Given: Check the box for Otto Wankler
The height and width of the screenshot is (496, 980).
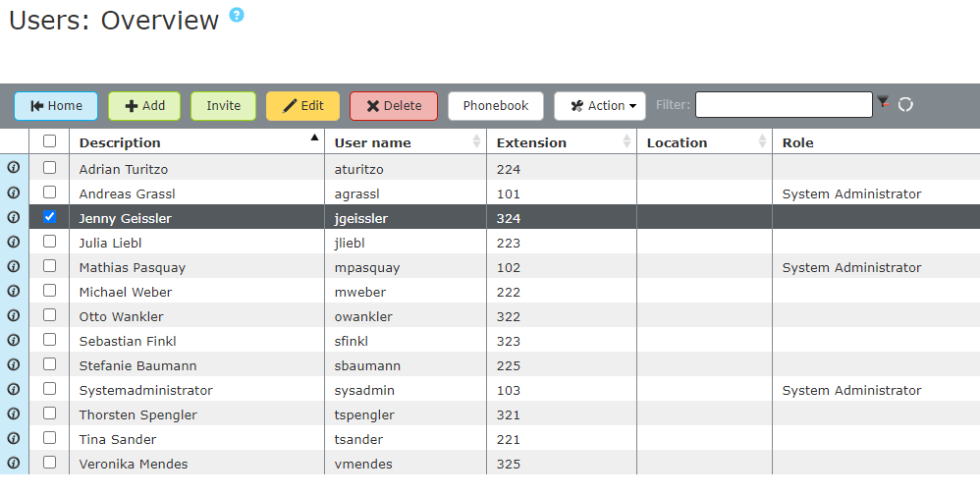Looking at the screenshot, I should [49, 315].
